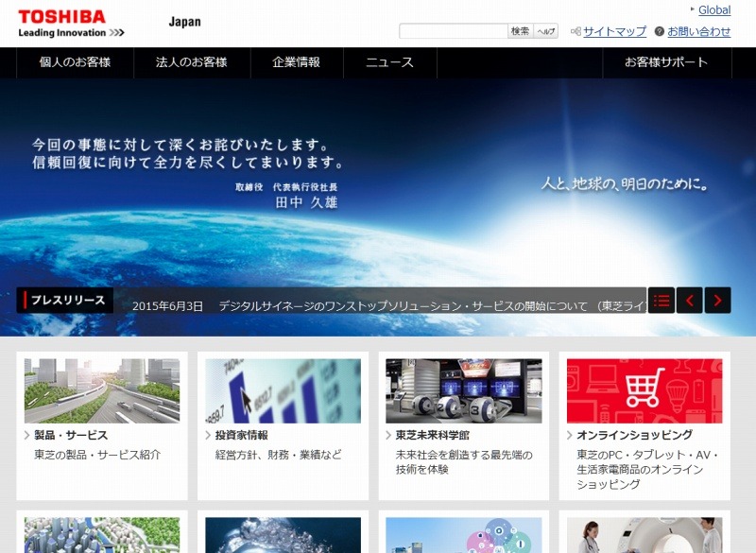The image size is (756, 553).
Task: Click the 検索 search button
Action: tap(521, 31)
